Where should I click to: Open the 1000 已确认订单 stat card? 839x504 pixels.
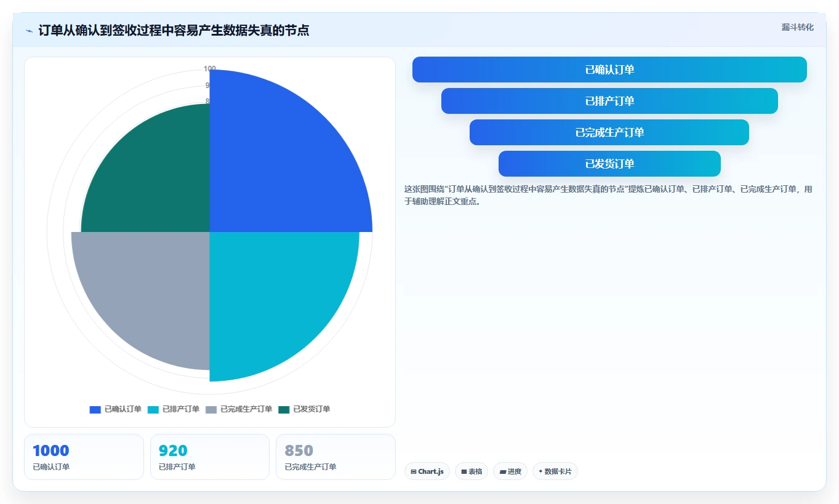pos(84,457)
